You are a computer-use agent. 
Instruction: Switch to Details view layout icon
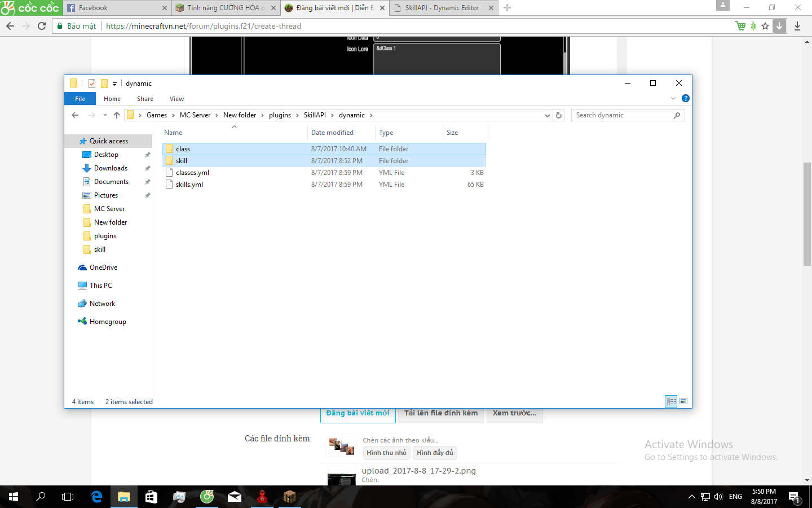coord(671,401)
